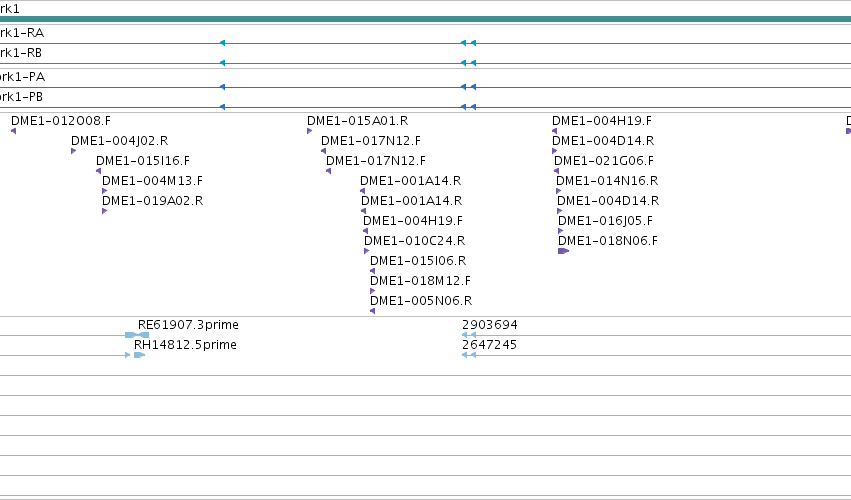
Task: Click the arrow glyph under DME1-004M13.F
Action: pos(104,191)
